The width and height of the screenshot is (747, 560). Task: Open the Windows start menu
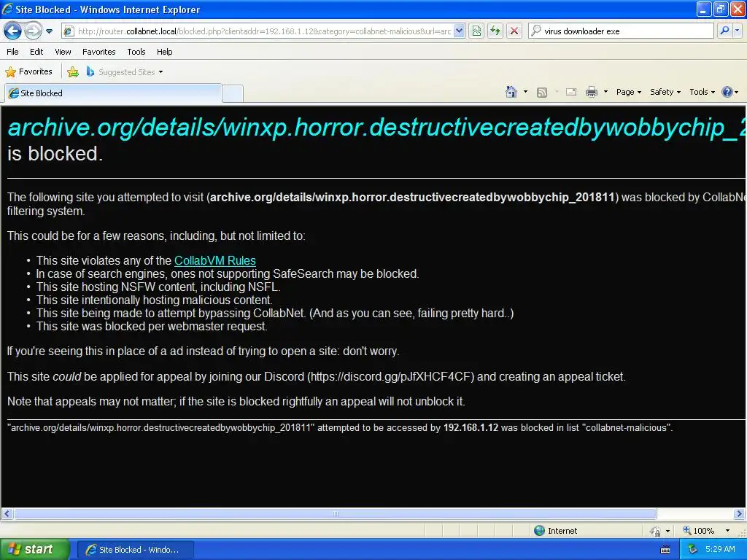point(35,550)
